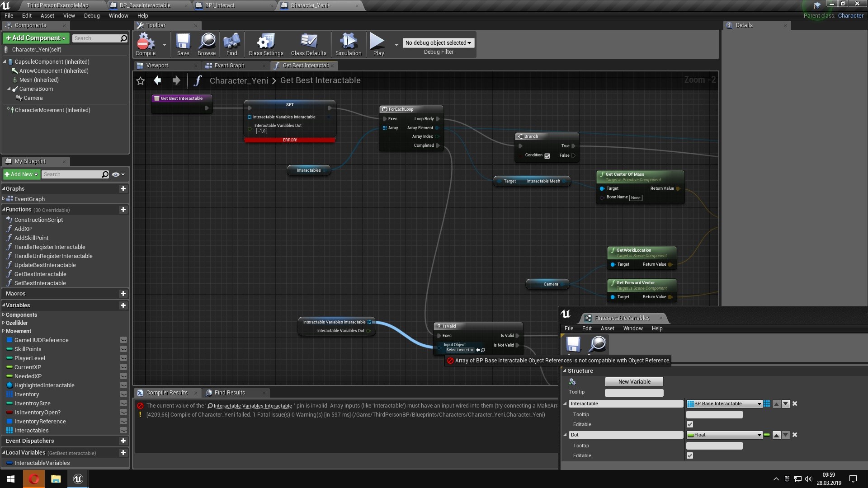Navigate back in graph history
Viewport: 868px width, 488px height.
tap(157, 80)
